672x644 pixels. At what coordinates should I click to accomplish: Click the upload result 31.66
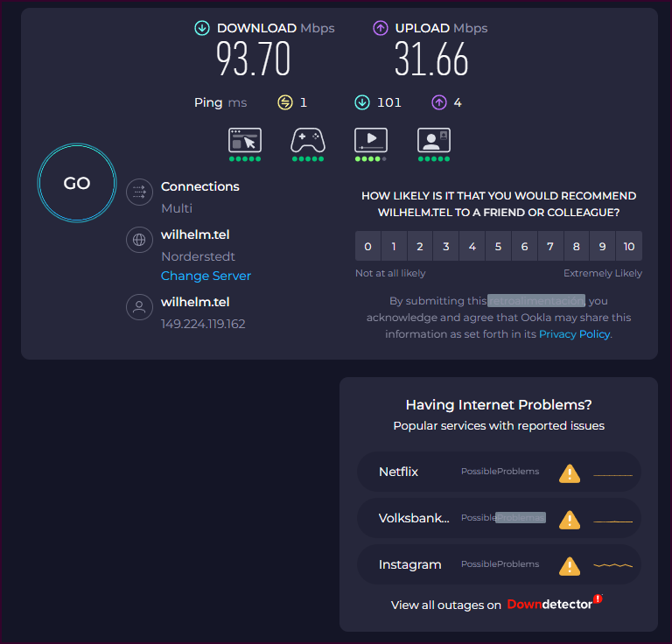click(431, 59)
